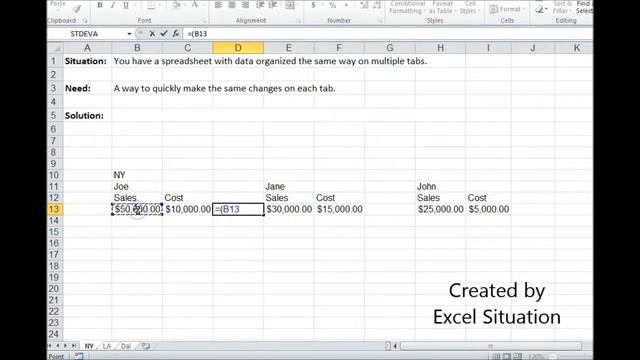Align text right in the Alignment group
This screenshot has height=360, width=640.
[245, 5]
